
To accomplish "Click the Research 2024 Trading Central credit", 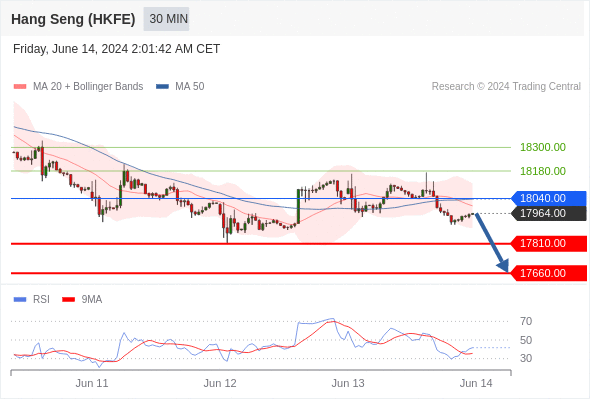I will tap(506, 87).
